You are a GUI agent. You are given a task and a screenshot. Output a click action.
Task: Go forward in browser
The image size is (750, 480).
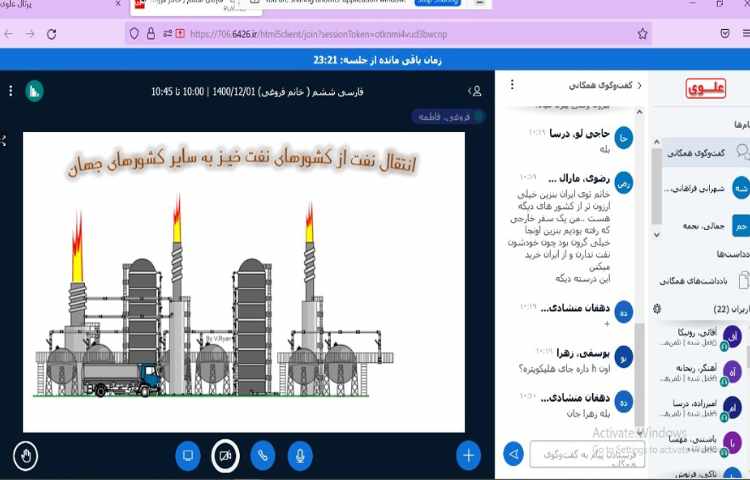click(30, 34)
